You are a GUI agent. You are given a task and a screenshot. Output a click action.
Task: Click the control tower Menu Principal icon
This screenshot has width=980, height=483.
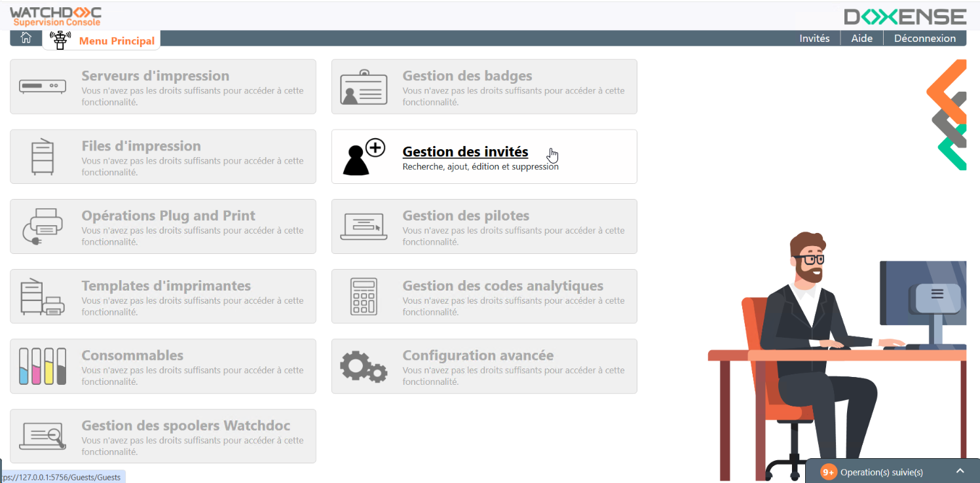(x=61, y=41)
